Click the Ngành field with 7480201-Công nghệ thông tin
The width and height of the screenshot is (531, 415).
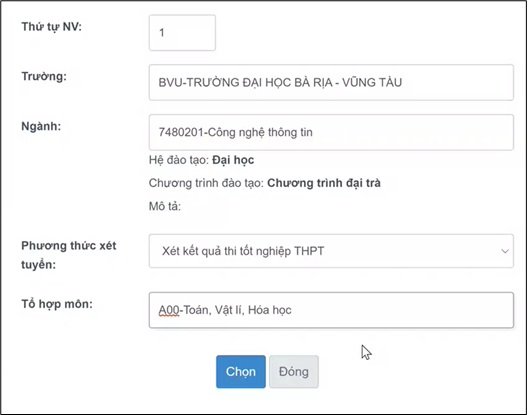tap(331, 132)
